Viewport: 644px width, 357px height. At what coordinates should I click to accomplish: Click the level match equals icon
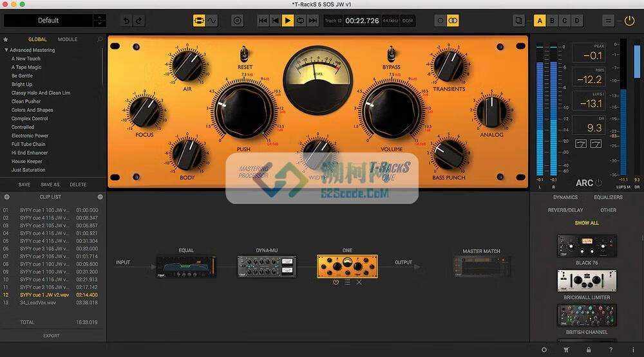608,21
